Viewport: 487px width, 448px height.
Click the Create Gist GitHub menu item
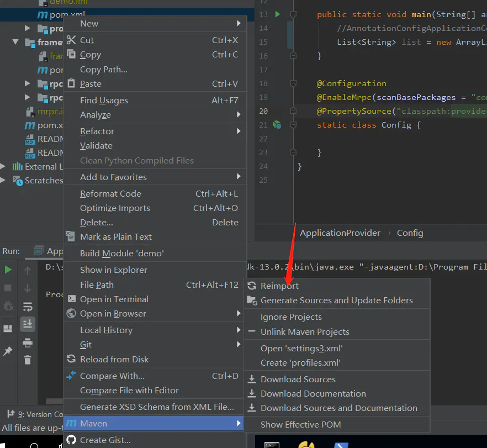[105, 440]
